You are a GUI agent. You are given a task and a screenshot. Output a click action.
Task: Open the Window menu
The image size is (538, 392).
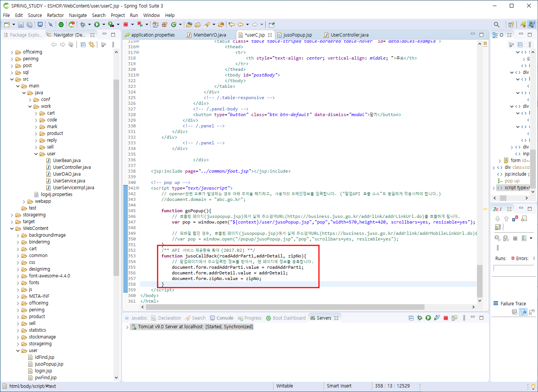[x=152, y=15]
